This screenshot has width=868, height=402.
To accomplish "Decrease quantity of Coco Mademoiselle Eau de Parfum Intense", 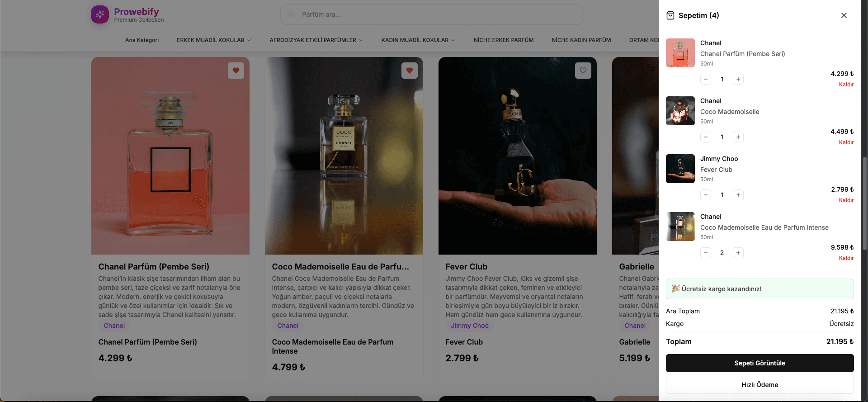I will (706, 253).
